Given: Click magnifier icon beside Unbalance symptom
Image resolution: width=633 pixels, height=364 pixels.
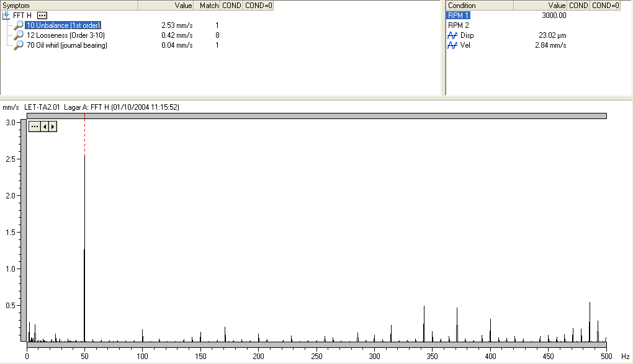Looking at the screenshot, I should pyautogui.click(x=19, y=25).
